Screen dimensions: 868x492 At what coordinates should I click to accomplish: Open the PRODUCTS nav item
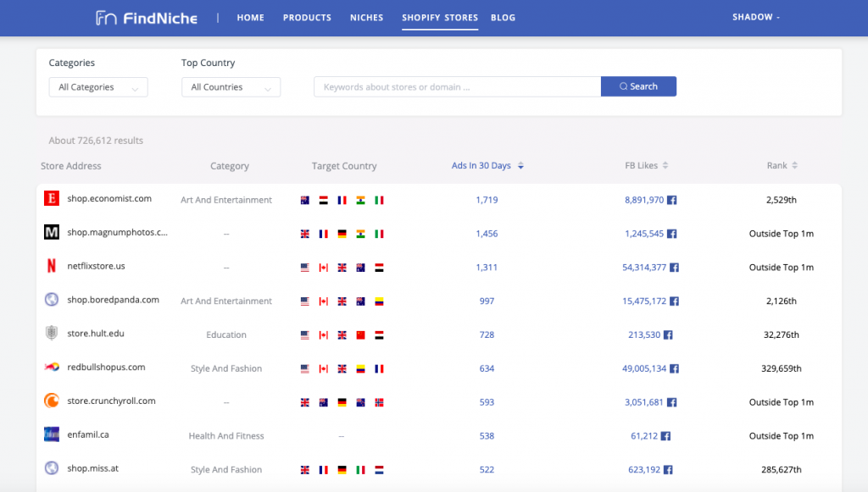click(307, 18)
